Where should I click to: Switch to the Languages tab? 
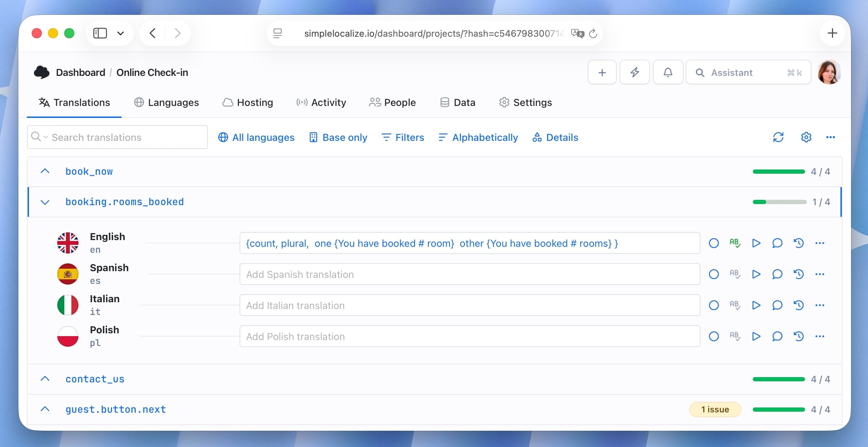coord(166,102)
